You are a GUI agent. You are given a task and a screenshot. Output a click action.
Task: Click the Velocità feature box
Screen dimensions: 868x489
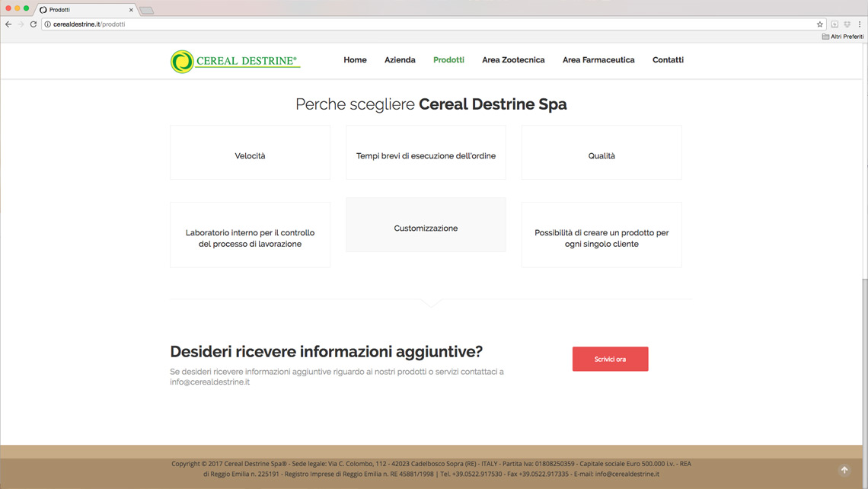[251, 152]
